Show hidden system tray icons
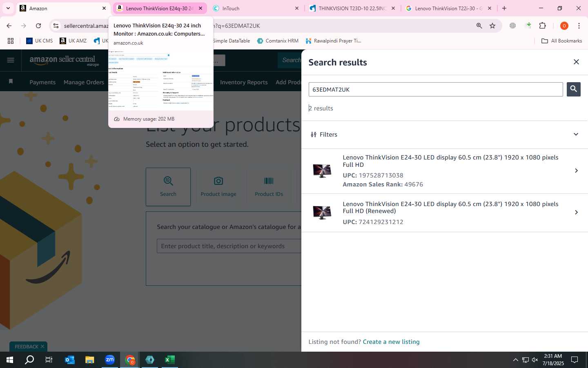This screenshot has height=368, width=588. (515, 360)
